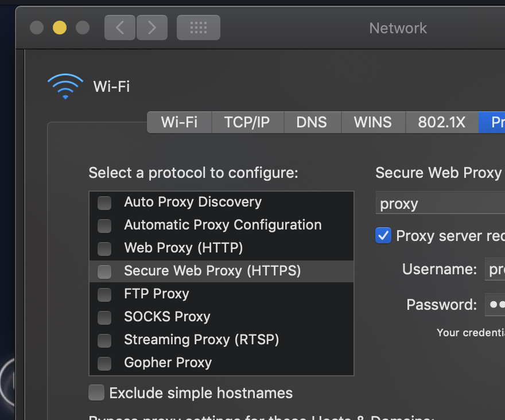The height and width of the screenshot is (420, 505).
Task: Select the WINS tab
Action: 373,122
